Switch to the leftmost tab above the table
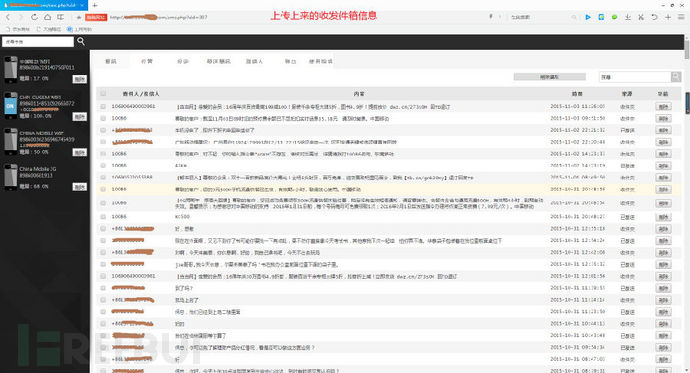Screen dimensions: 690x373 (x=111, y=62)
